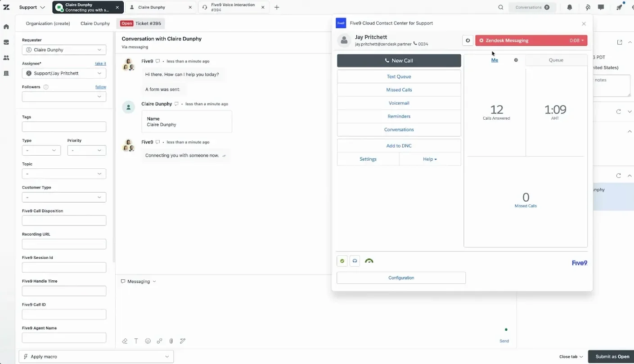Click the attachment paperclip icon

pyautogui.click(x=171, y=341)
